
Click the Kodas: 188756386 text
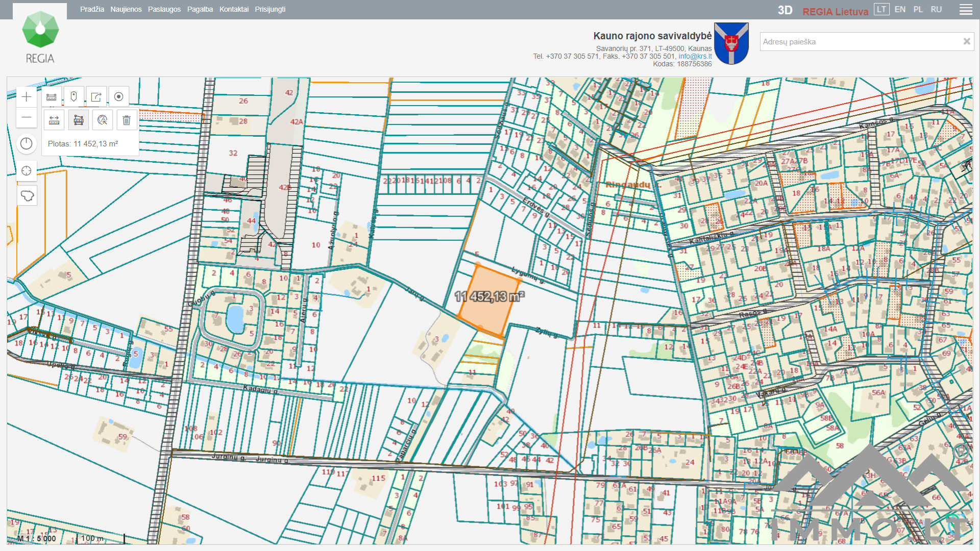(x=682, y=64)
